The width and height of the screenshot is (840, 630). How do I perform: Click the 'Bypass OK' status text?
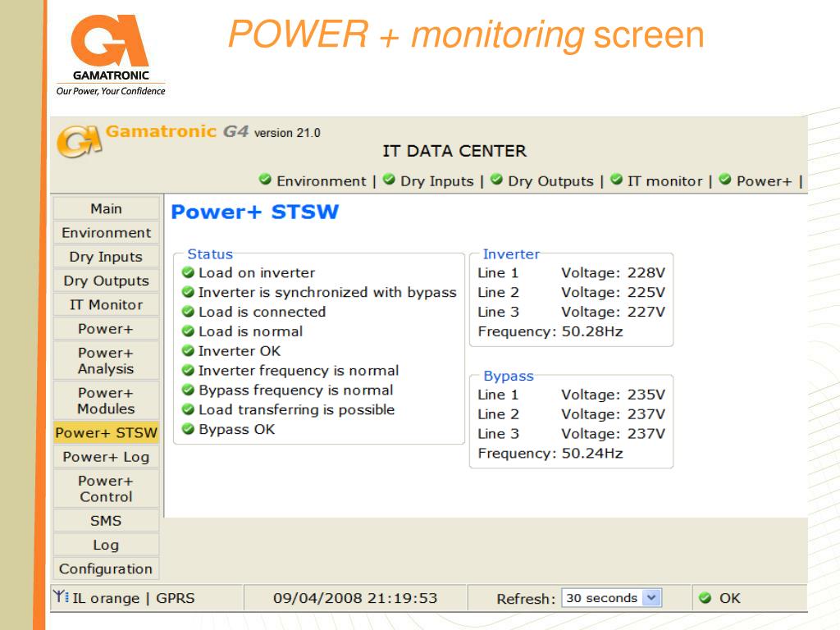pos(237,429)
